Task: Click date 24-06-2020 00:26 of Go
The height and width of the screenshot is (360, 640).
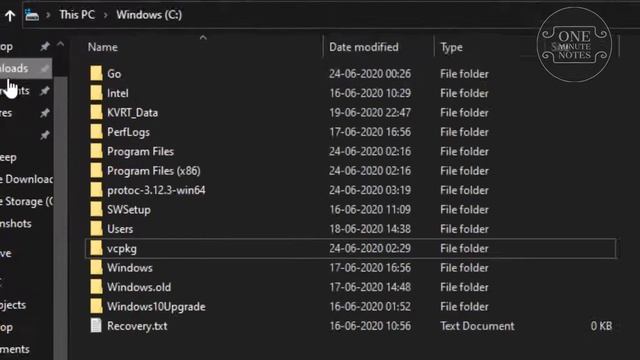Action: tap(370, 74)
